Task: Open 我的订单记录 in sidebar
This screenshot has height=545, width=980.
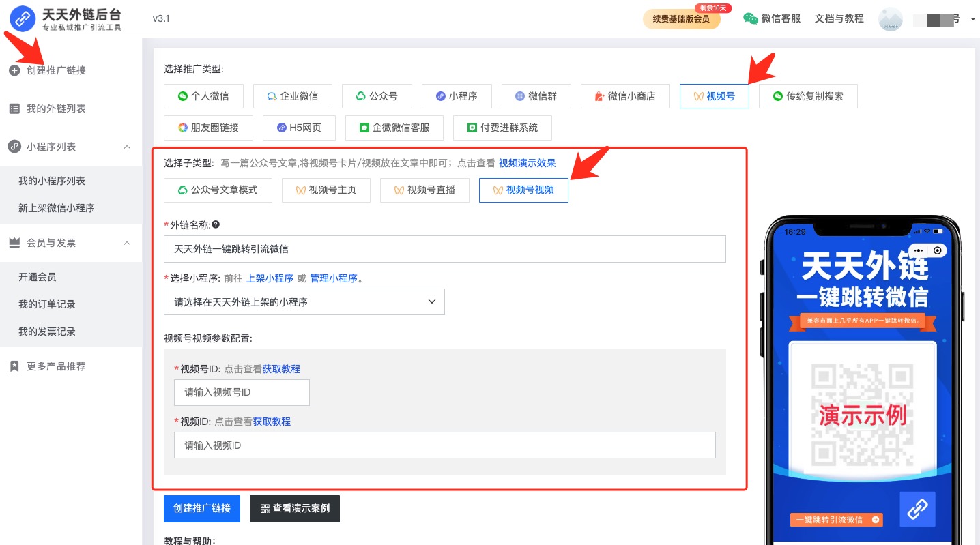Action: pyautogui.click(x=47, y=304)
